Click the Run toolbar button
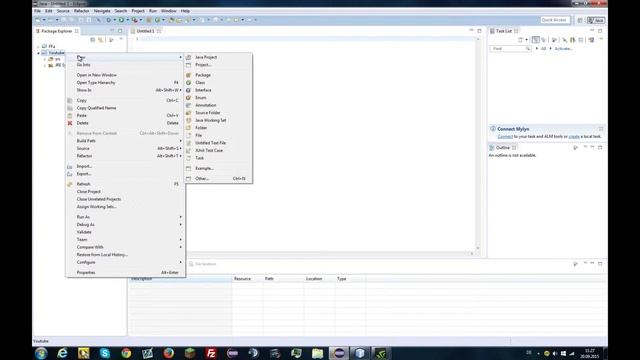This screenshot has height=360, width=640. pyautogui.click(x=121, y=20)
